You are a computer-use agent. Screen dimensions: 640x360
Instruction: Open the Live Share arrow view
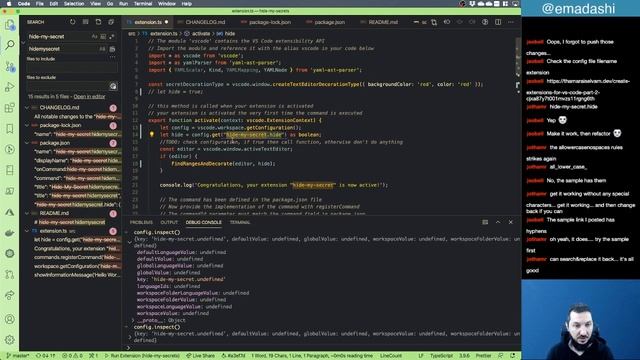(10, 295)
